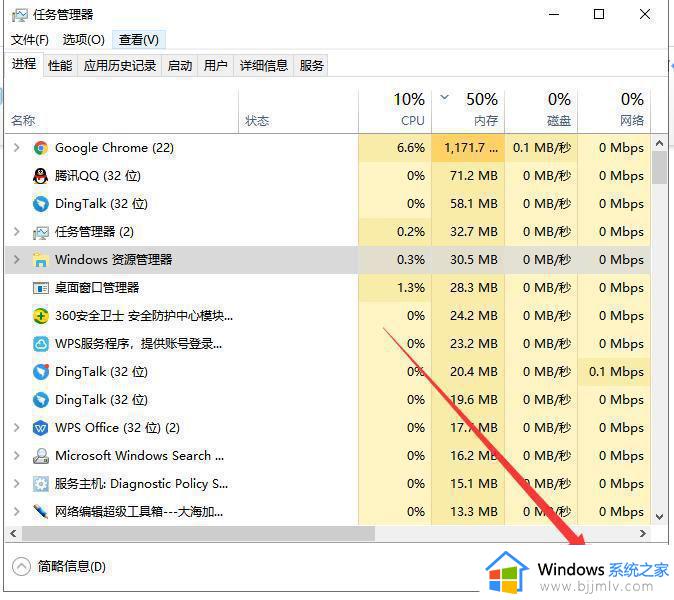
Task: Expand 服务主机: Diagnostic Policy row
Action: (16, 484)
